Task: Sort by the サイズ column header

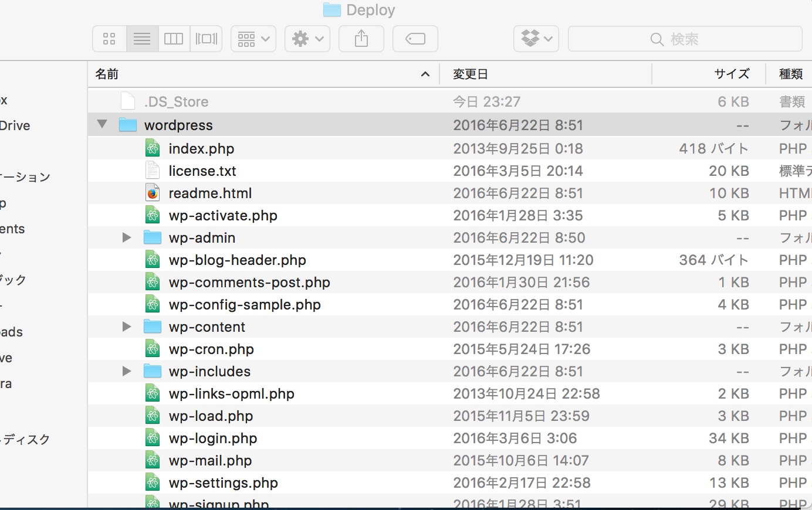Action: point(709,74)
